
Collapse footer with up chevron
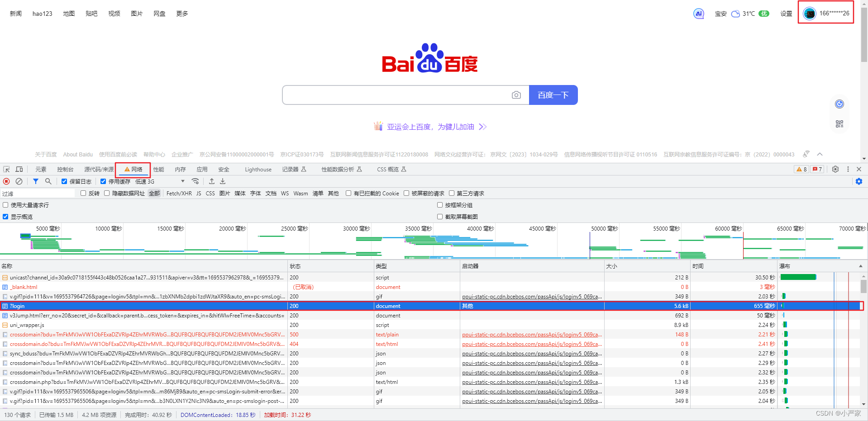pos(820,154)
